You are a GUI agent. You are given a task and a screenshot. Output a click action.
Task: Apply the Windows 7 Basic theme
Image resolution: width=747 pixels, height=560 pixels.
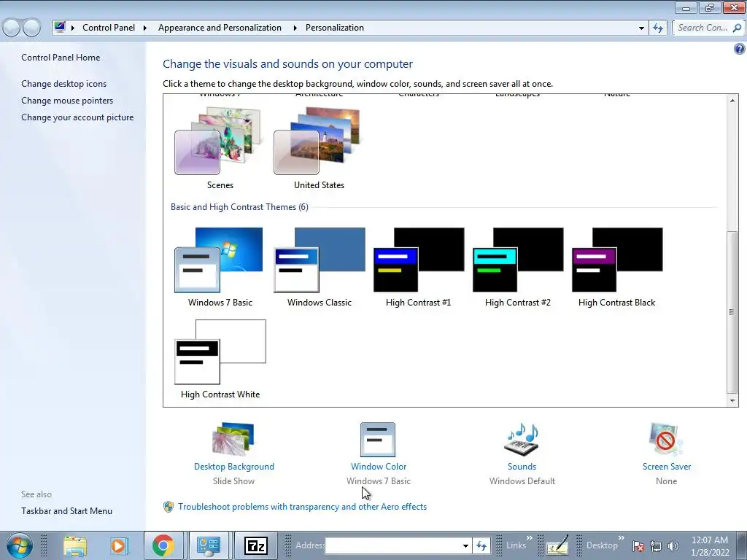pyautogui.click(x=220, y=260)
